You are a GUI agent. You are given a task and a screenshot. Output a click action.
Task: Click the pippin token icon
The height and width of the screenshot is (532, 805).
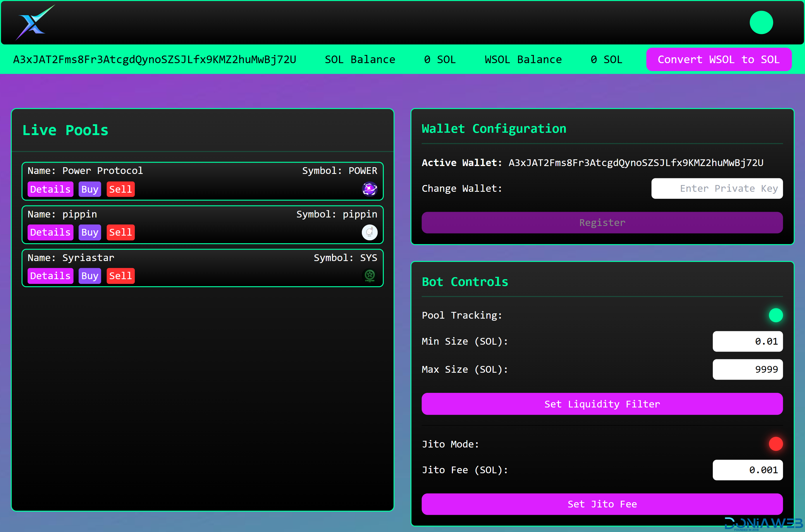(x=369, y=232)
